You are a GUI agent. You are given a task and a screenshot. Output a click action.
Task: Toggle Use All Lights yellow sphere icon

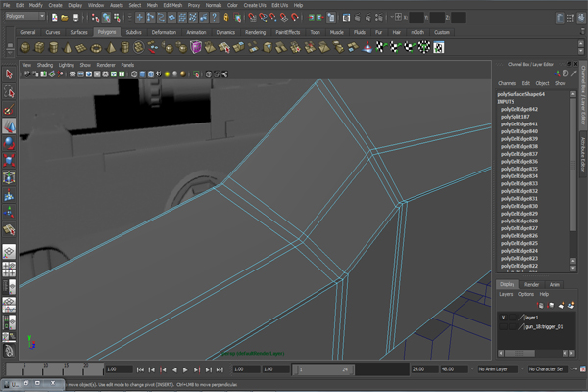point(167,74)
